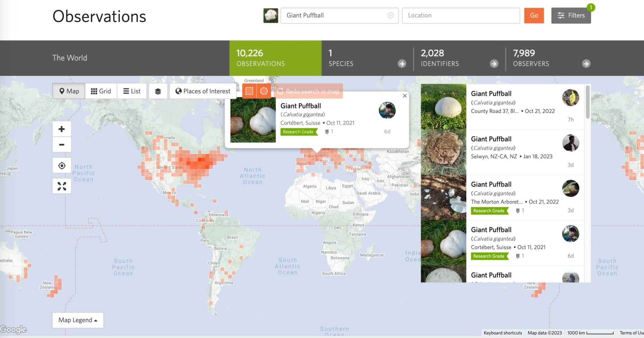Image resolution: width=644 pixels, height=338 pixels.
Task: Open the Species tab
Action: coord(367,58)
